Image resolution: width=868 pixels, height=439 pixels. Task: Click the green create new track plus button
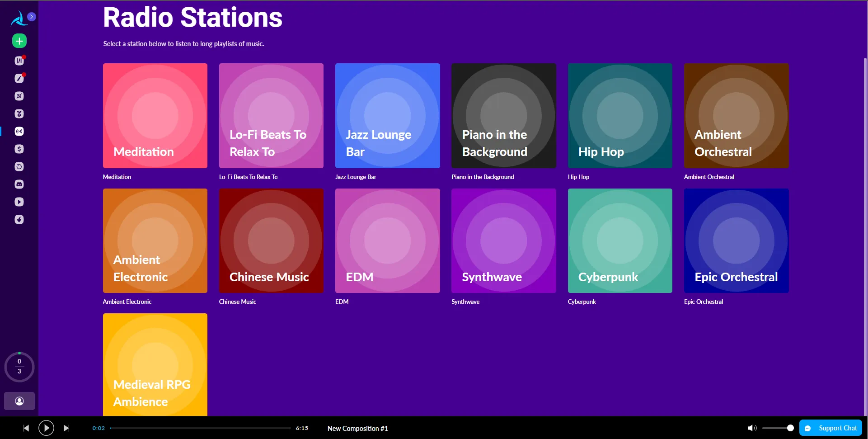(x=19, y=41)
